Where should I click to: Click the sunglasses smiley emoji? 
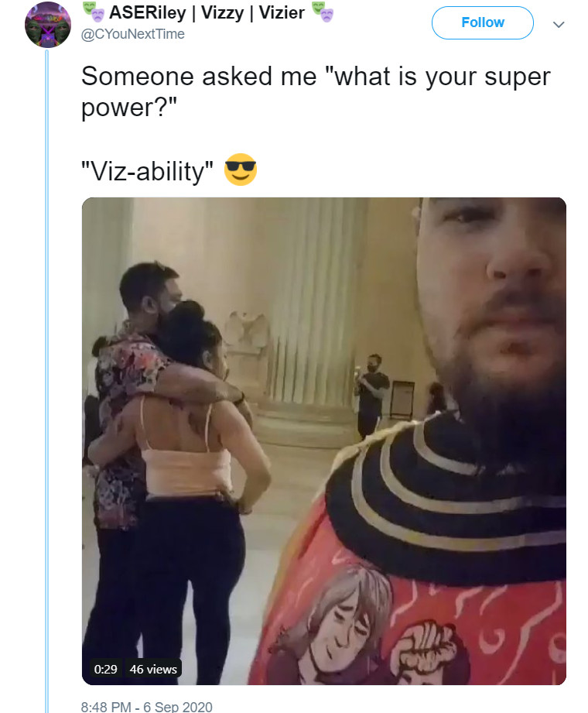[241, 170]
